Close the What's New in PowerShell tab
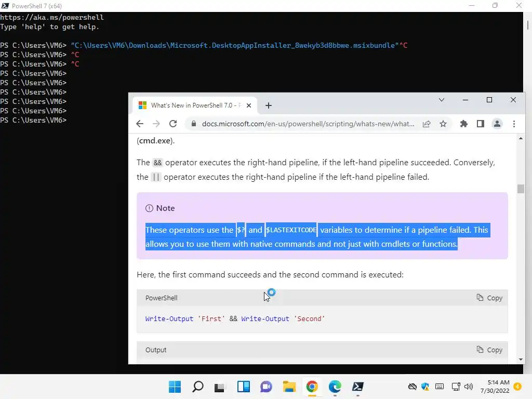The height and width of the screenshot is (399, 532). click(249, 105)
